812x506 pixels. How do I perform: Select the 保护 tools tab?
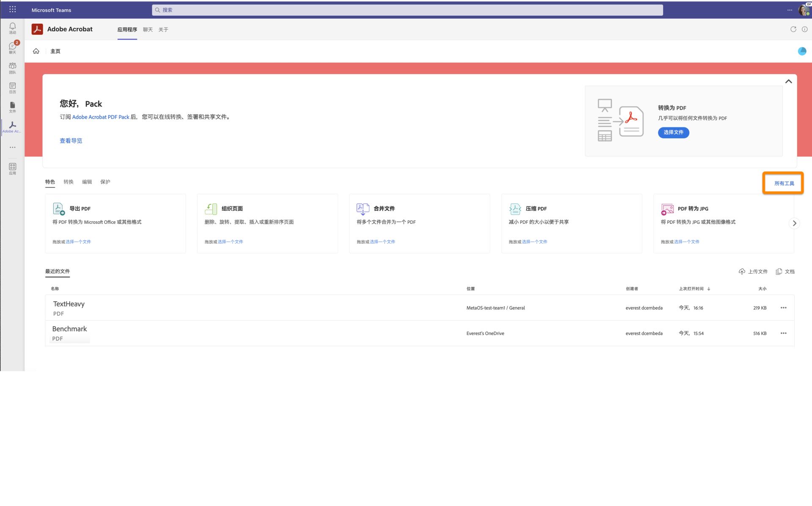[105, 182]
